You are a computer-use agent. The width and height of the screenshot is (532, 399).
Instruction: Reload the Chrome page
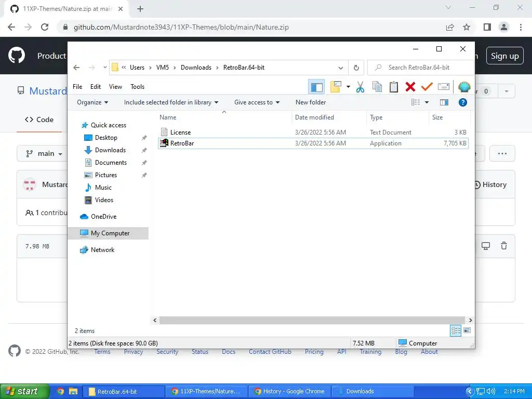(x=45, y=27)
